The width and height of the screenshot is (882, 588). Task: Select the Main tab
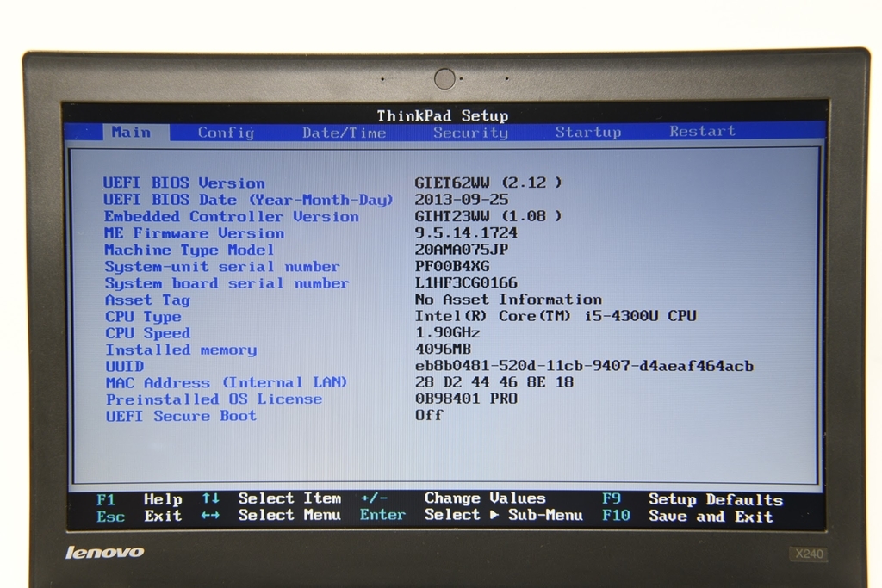point(135,132)
